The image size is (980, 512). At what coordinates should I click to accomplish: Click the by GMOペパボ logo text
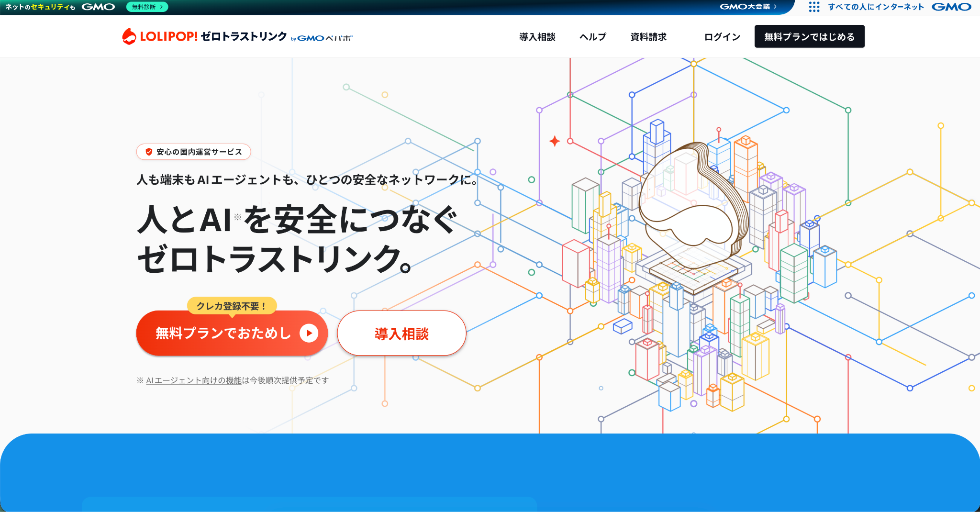322,38
